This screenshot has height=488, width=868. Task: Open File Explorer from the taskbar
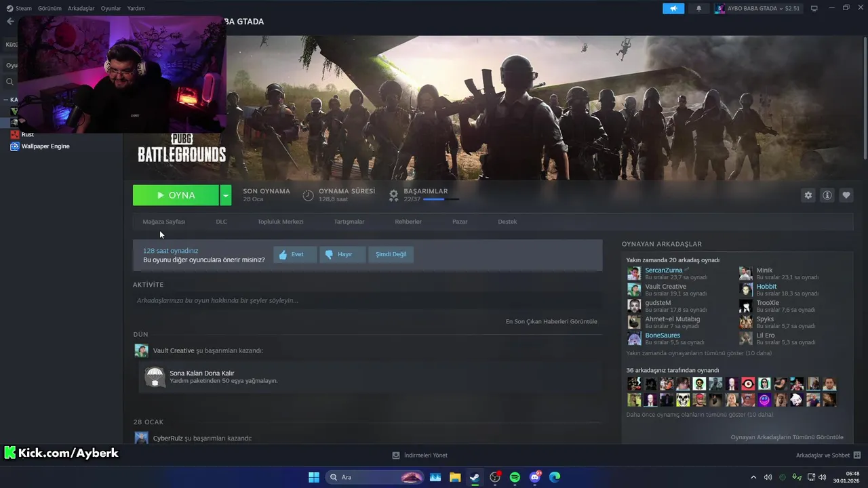point(454,477)
